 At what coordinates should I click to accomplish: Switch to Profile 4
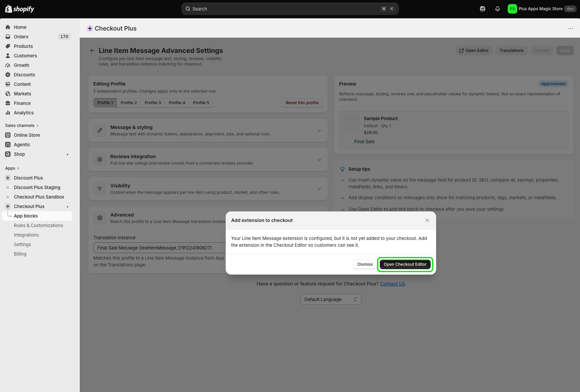point(177,103)
